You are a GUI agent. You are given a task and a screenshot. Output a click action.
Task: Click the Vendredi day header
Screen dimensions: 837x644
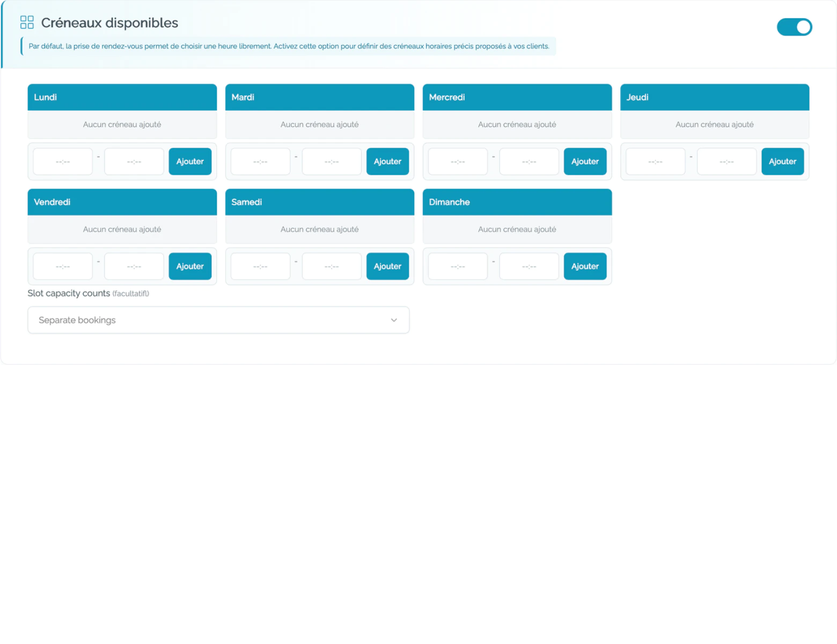[x=122, y=202]
